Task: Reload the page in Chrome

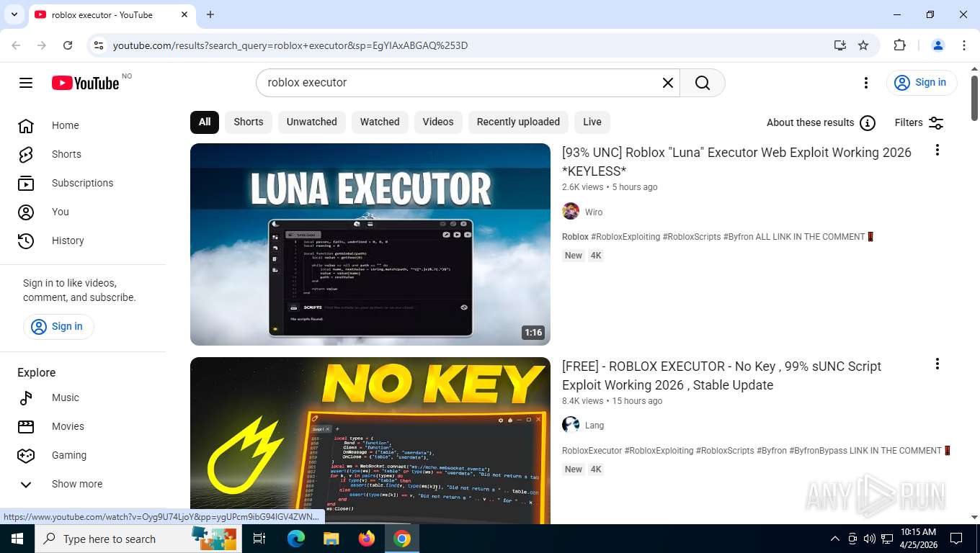Action: coord(68,45)
